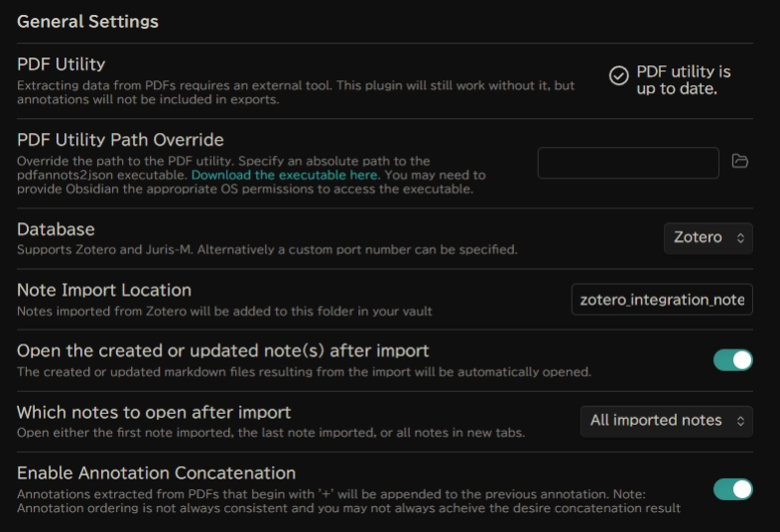Click the 'PDF Utility Path Override' title
The height and width of the screenshot is (532, 780).
click(120, 140)
